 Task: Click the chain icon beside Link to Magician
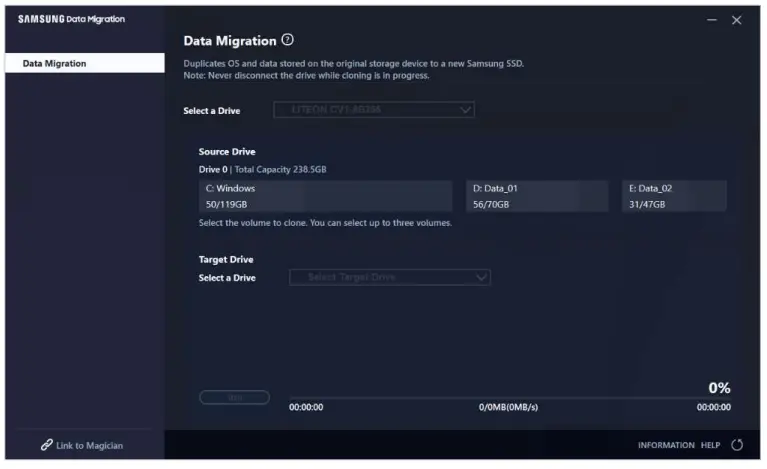click(46, 445)
